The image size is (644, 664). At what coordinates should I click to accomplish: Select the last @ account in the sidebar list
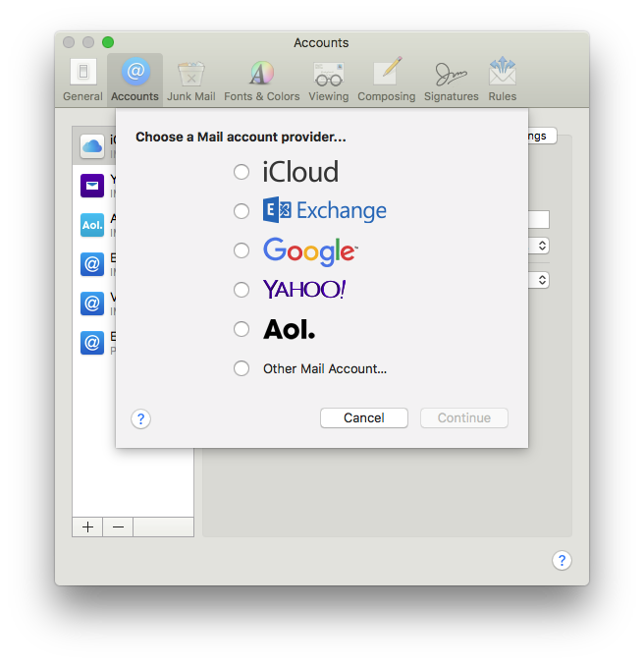click(x=92, y=343)
